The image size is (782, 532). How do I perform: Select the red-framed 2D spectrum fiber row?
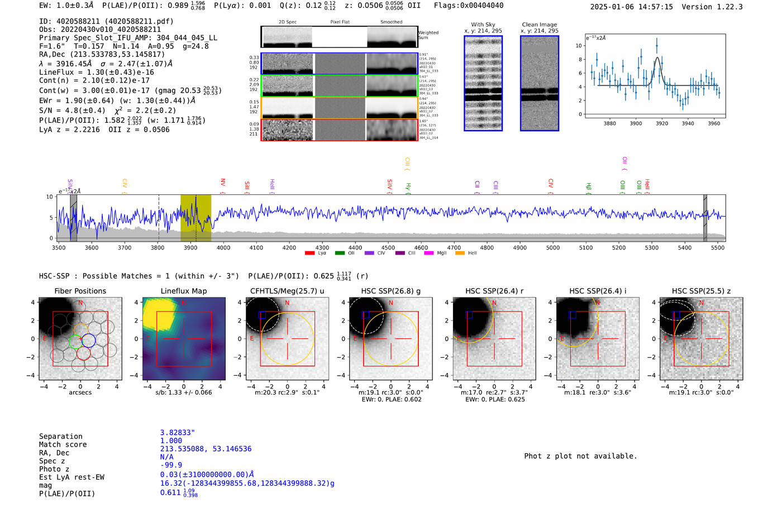[339, 130]
